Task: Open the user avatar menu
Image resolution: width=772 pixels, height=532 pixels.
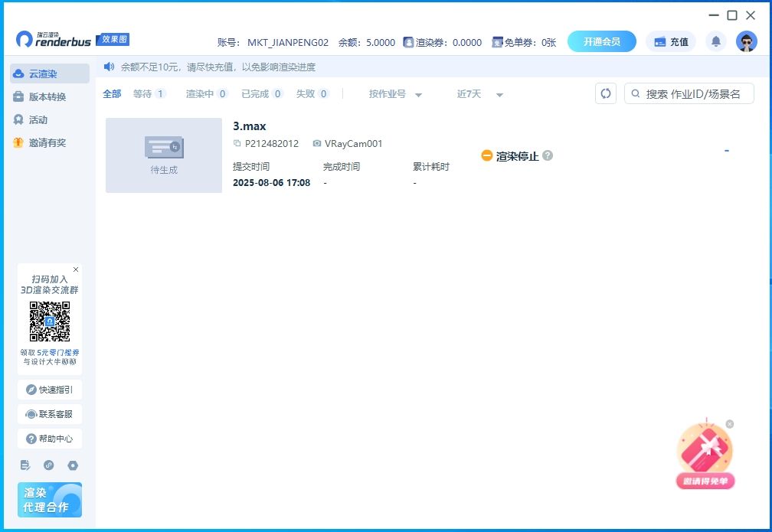Action: coord(747,42)
